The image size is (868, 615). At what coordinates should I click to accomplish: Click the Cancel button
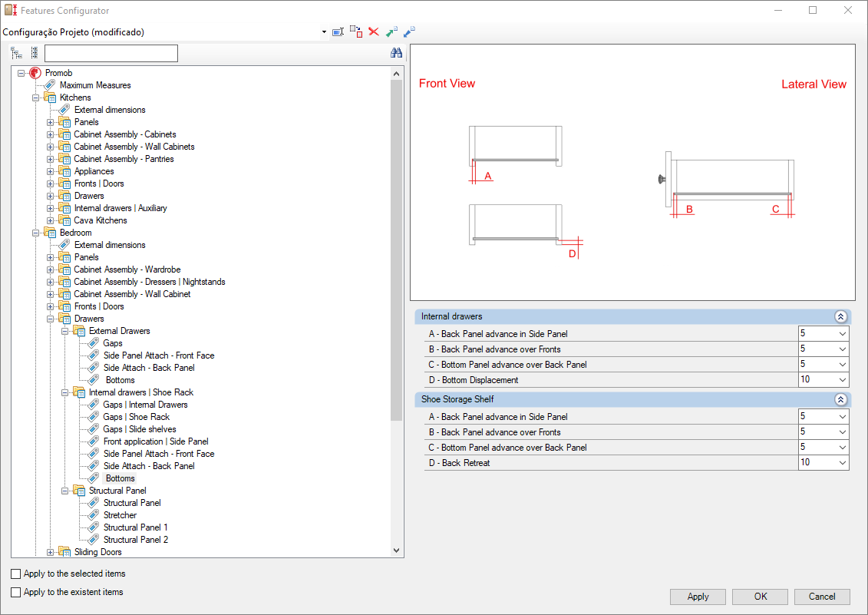tap(822, 596)
